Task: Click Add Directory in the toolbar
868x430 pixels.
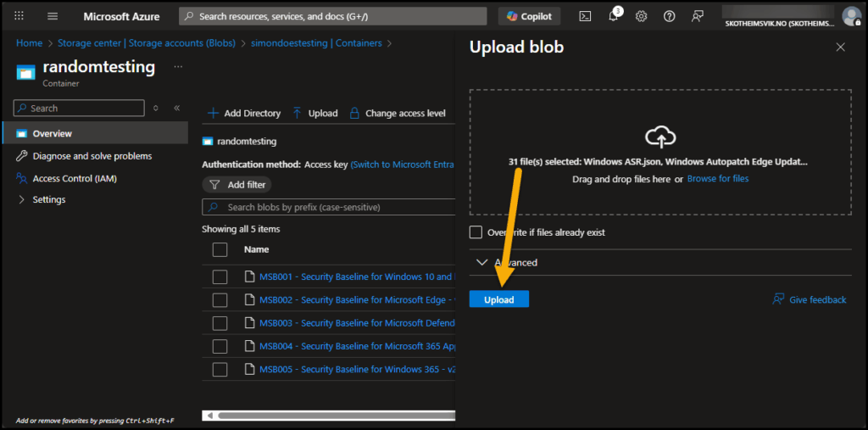Action: (x=244, y=113)
